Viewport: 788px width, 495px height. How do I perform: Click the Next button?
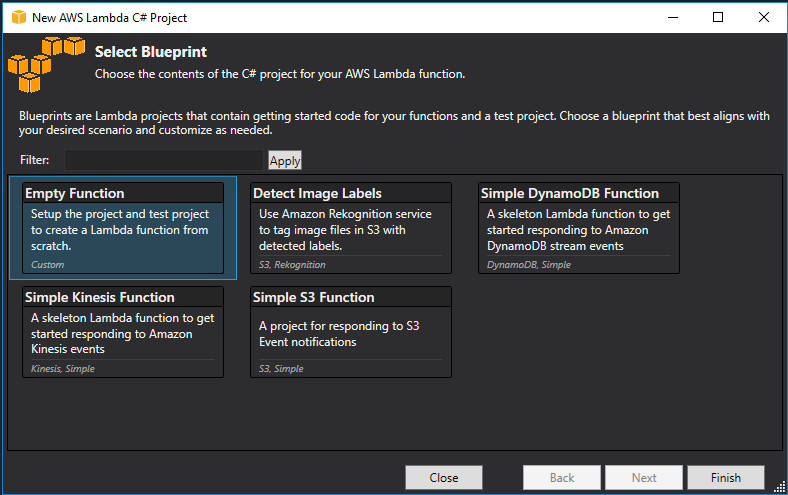[x=644, y=478]
